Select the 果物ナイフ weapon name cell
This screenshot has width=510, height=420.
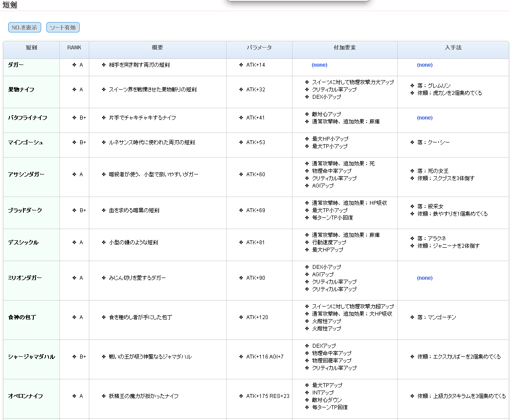click(x=21, y=90)
